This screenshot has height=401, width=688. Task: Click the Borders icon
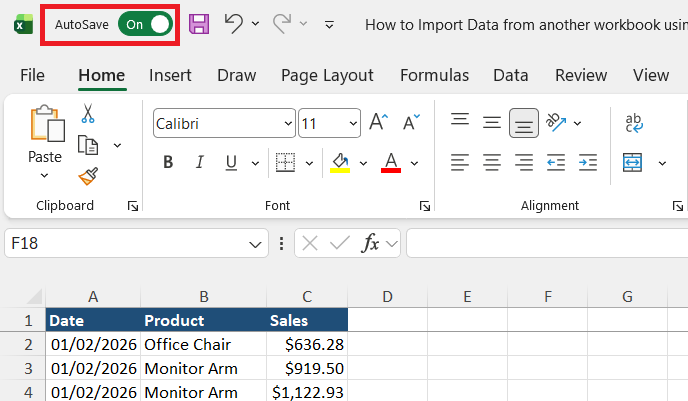tap(285, 162)
